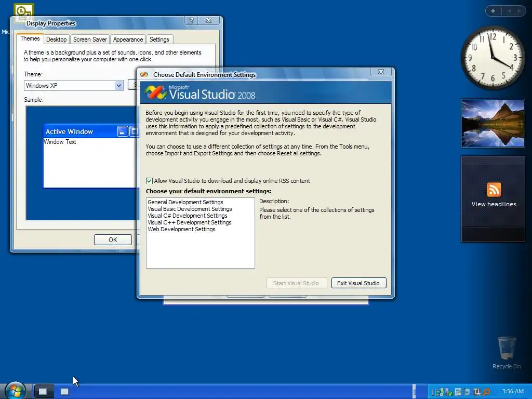Close the Display Properties window
Viewport: 532px width, 399px height.
point(209,20)
